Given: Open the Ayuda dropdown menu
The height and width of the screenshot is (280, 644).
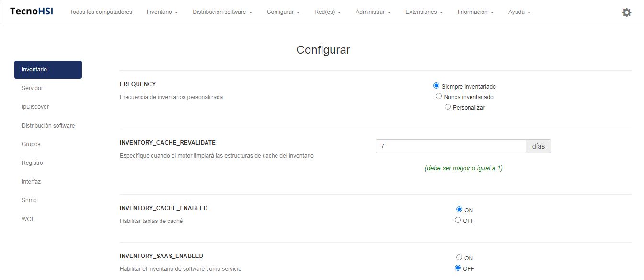Looking at the screenshot, I should tap(519, 12).
